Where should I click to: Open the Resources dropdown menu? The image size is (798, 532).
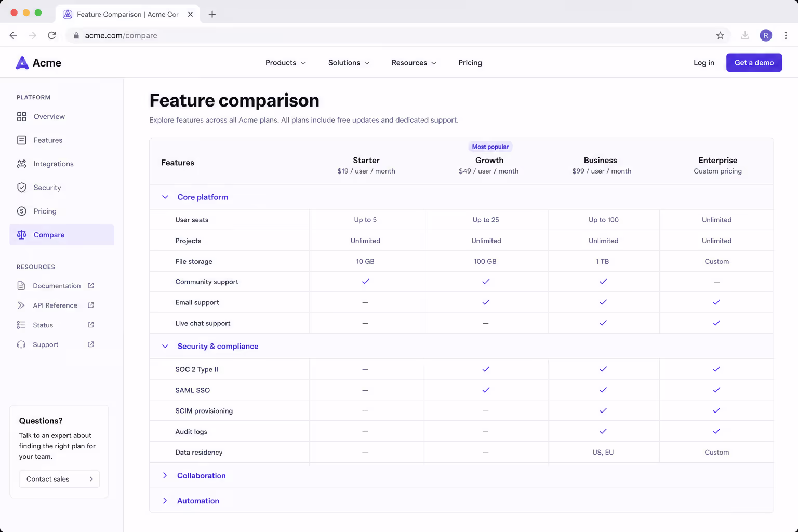pyautogui.click(x=414, y=63)
